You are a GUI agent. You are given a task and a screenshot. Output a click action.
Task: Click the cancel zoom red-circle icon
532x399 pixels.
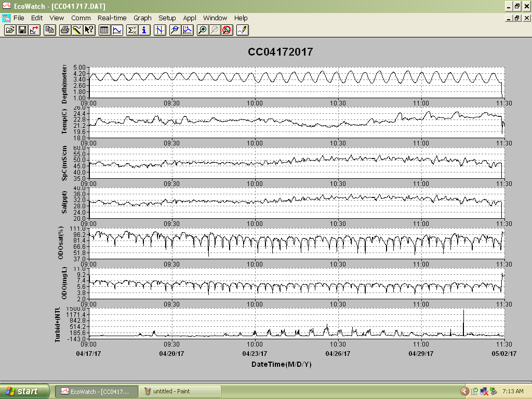coord(227,30)
